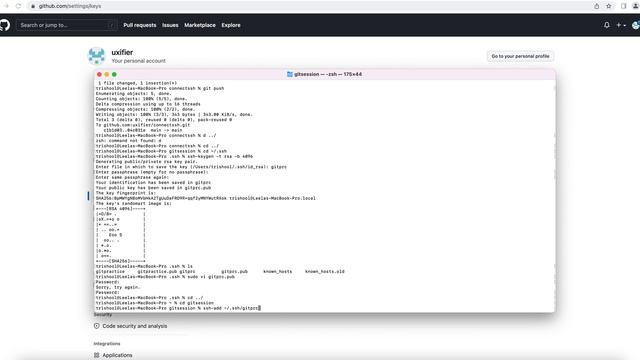Image resolution: width=640 pixels, height=360 pixels.
Task: Share this page from the address bar
Action: tap(596, 6)
